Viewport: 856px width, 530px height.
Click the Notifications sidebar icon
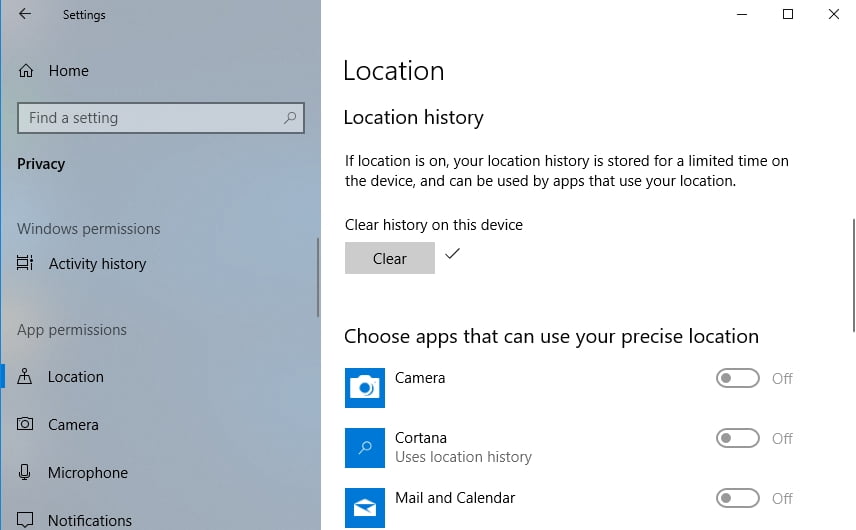pos(25,520)
